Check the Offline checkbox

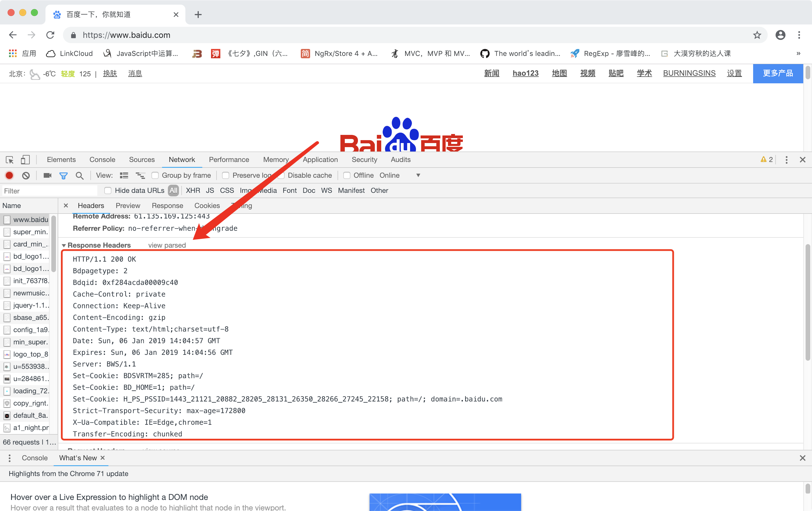(347, 175)
